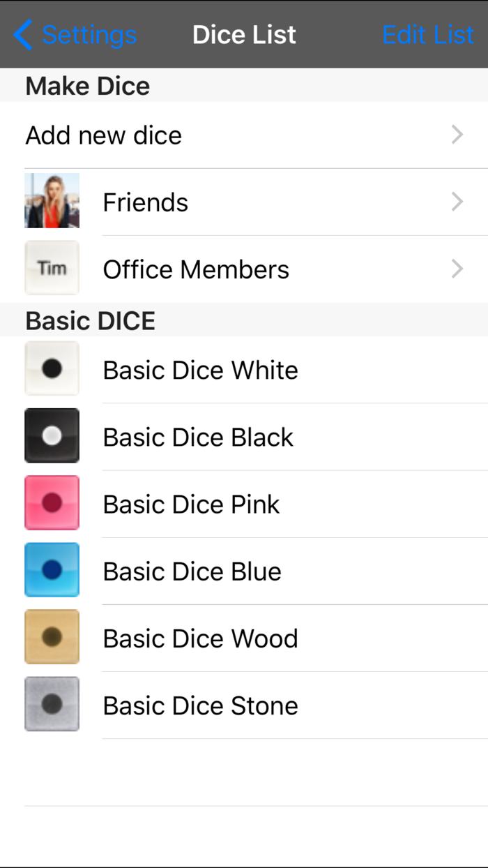Screen dimensions: 488x868
Task: Choose the Basic Dice Wood icon
Action: point(52,637)
